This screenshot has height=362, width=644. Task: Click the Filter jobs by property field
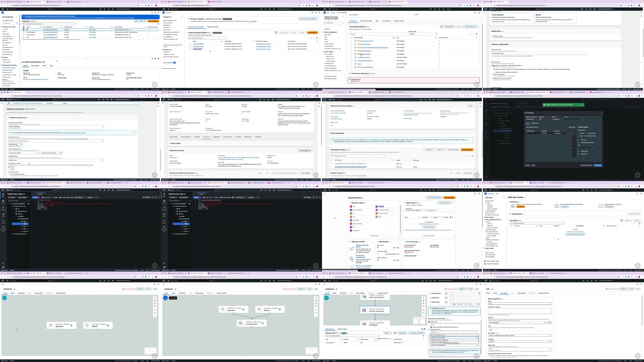537,223
